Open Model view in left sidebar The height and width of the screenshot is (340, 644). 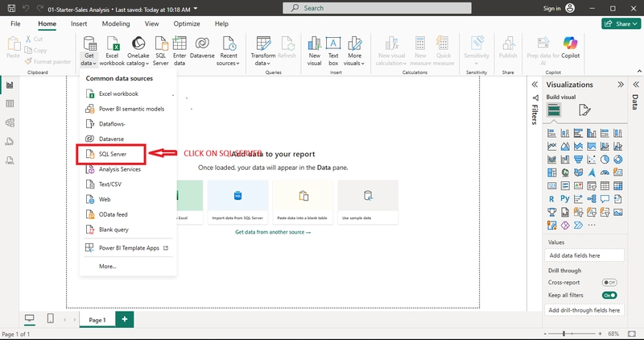10,122
